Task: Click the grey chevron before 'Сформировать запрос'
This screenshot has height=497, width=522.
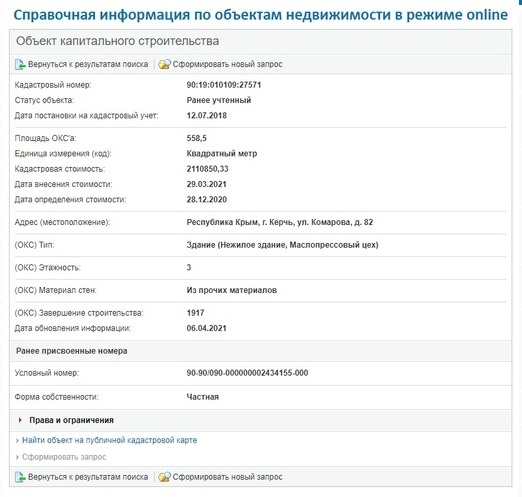Action: click(x=17, y=457)
